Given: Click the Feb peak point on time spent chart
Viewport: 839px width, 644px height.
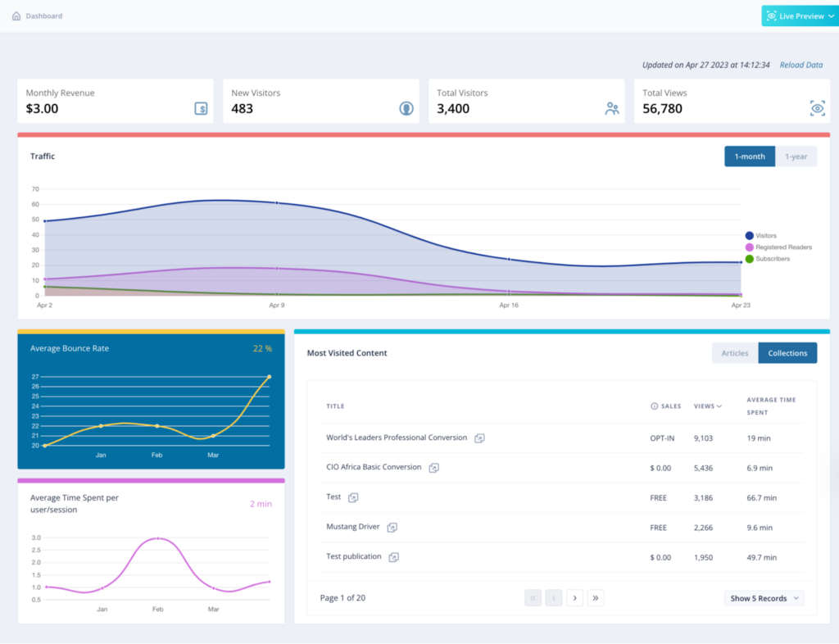Looking at the screenshot, I should [x=158, y=538].
